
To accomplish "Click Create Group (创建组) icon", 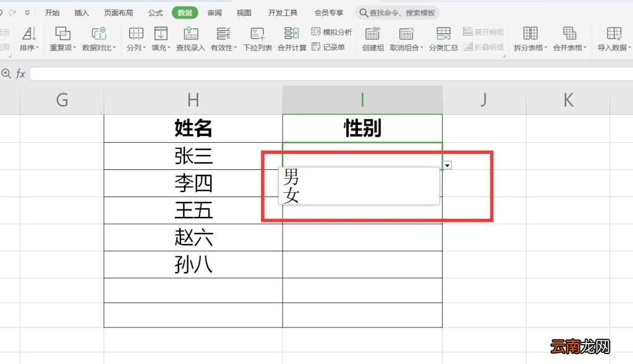I will (x=373, y=33).
